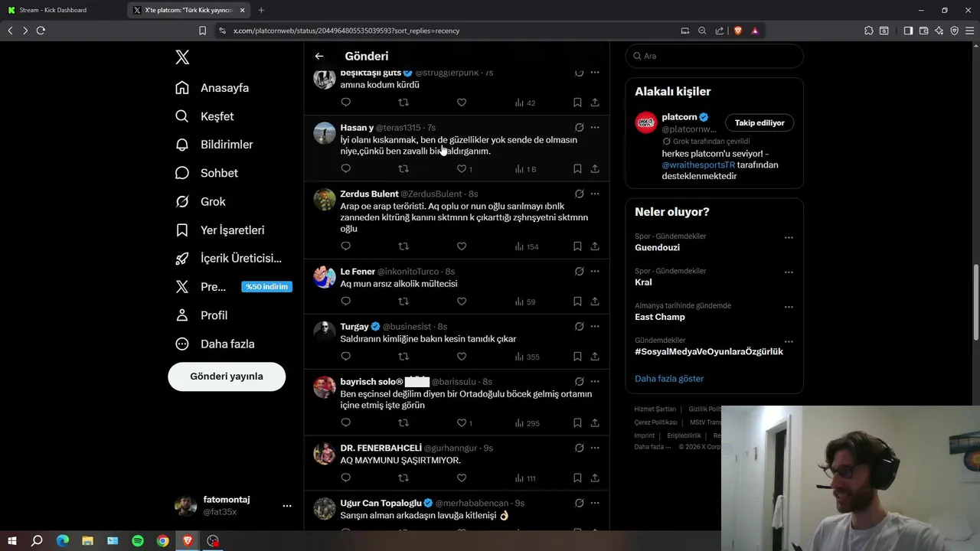Open the browser main menu

pos(969,31)
